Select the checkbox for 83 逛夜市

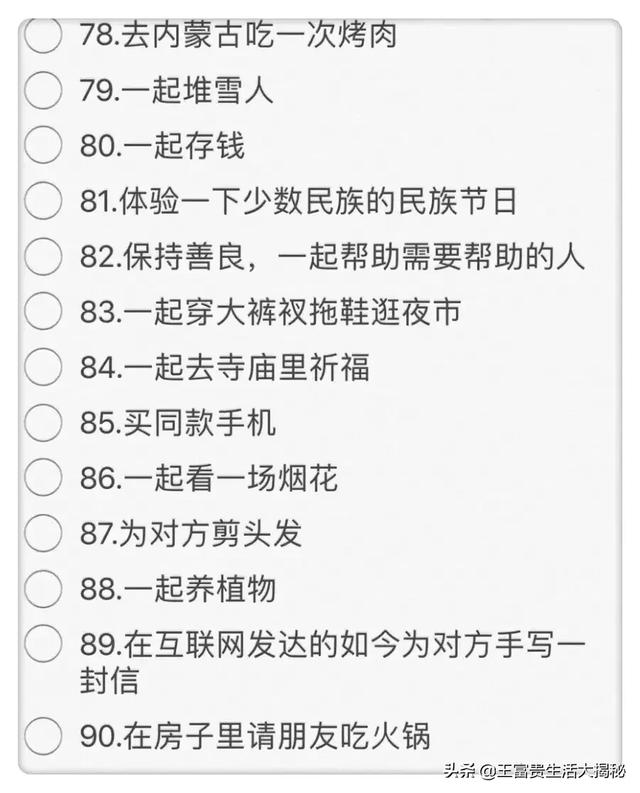[x=43, y=312]
